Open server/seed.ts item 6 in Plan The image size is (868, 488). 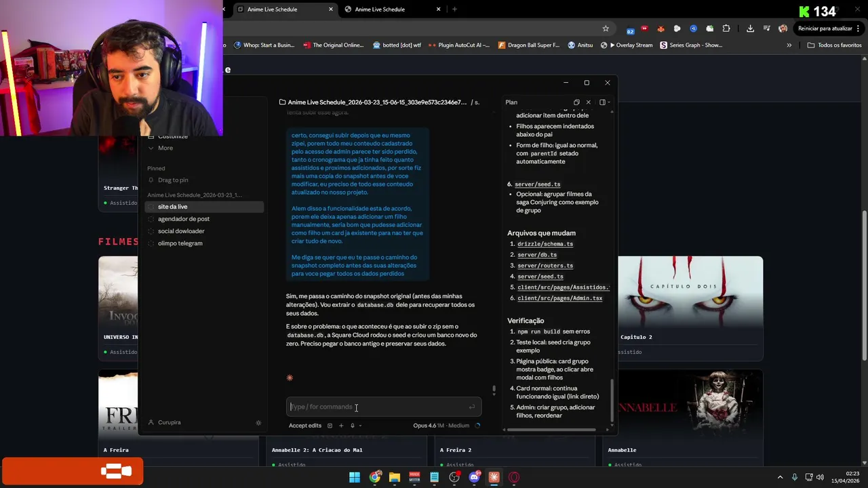[538, 184]
